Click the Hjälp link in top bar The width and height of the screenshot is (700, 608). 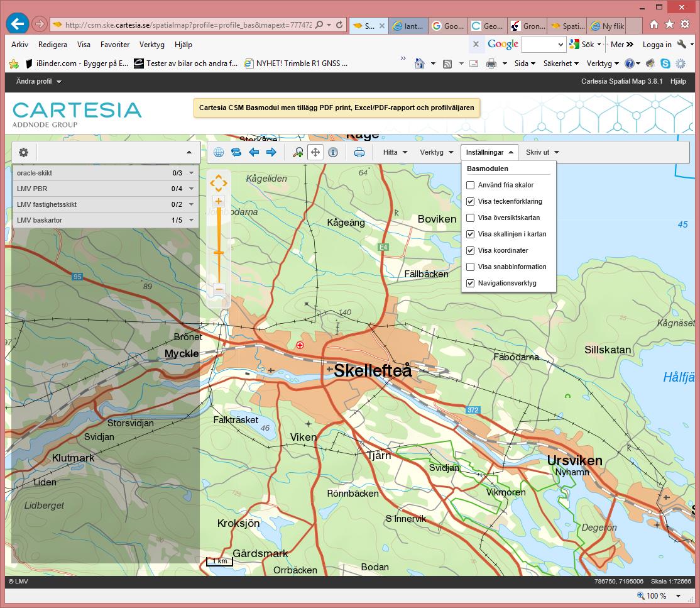click(x=677, y=81)
